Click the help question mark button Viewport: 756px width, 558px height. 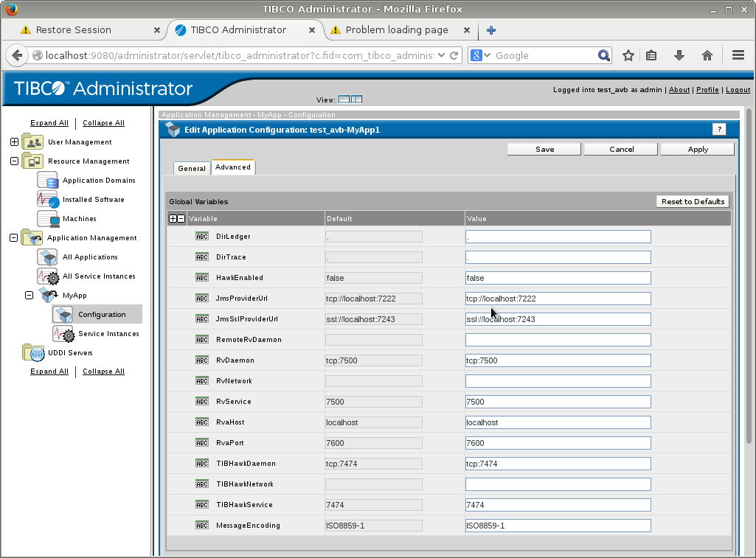719,129
